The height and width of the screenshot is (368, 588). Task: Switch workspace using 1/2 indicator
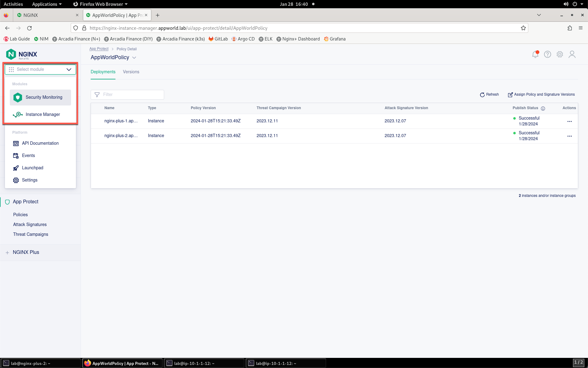coord(579,363)
